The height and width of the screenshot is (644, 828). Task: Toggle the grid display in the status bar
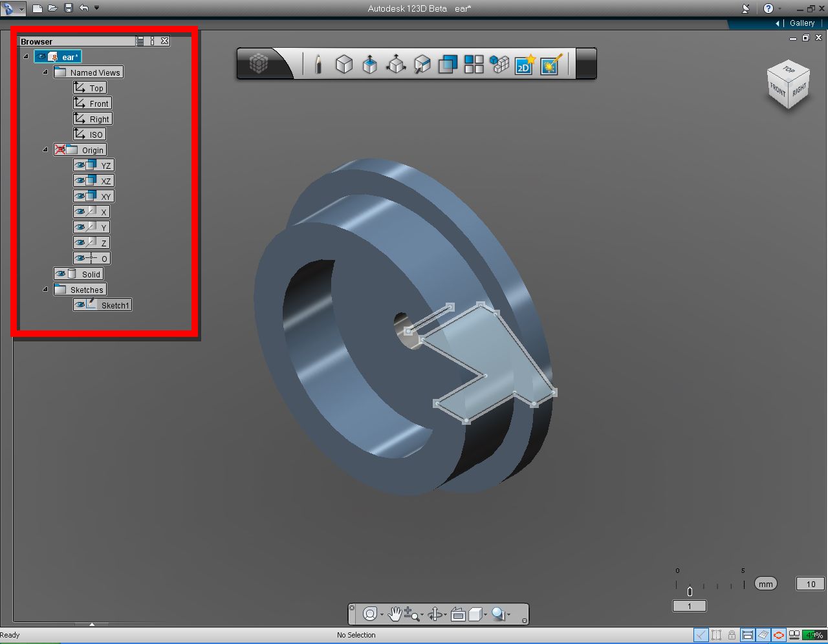[x=763, y=634]
